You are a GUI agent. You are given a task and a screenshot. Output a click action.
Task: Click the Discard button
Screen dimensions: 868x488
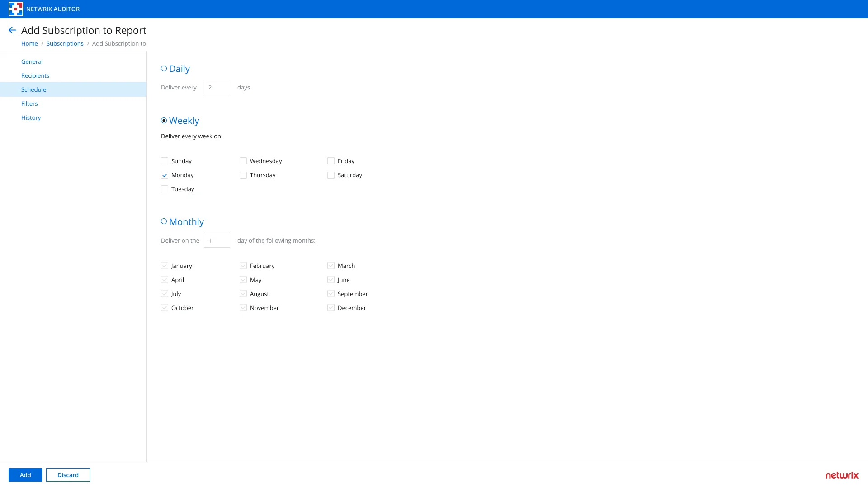68,475
